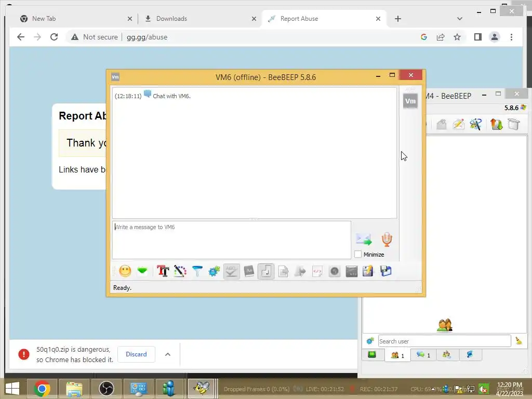Click the share page icon in Chrome

click(441, 37)
